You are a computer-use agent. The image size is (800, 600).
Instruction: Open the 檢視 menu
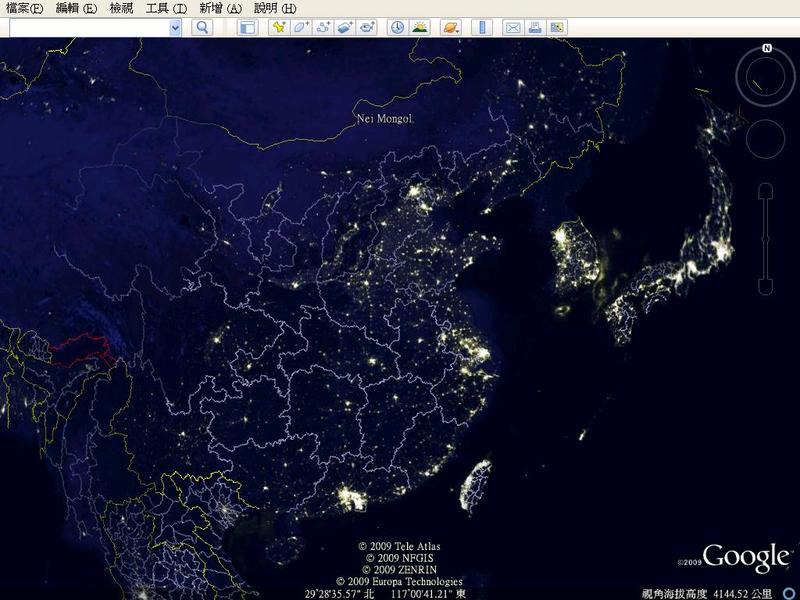click(121, 8)
